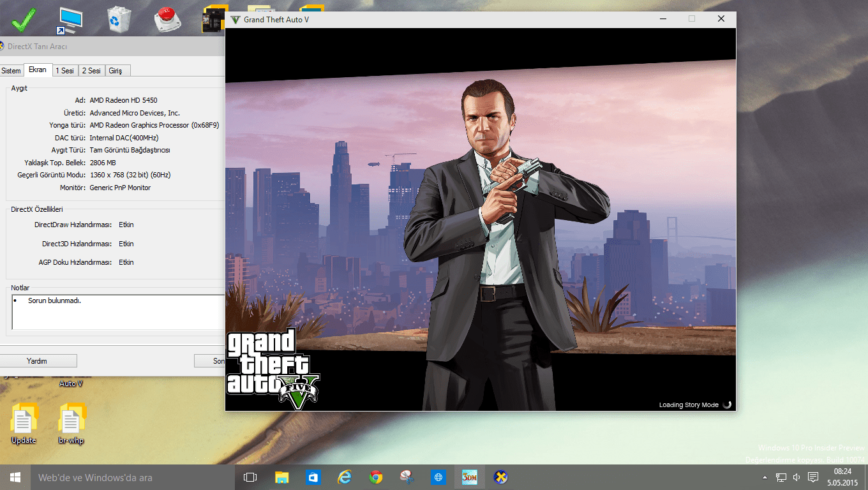Open the blue monitor desktop shortcut
This screenshot has height=490, width=868.
click(69, 20)
